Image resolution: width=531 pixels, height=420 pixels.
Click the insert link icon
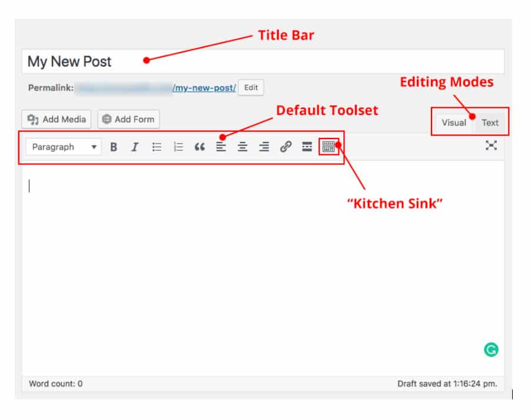pyautogui.click(x=286, y=147)
